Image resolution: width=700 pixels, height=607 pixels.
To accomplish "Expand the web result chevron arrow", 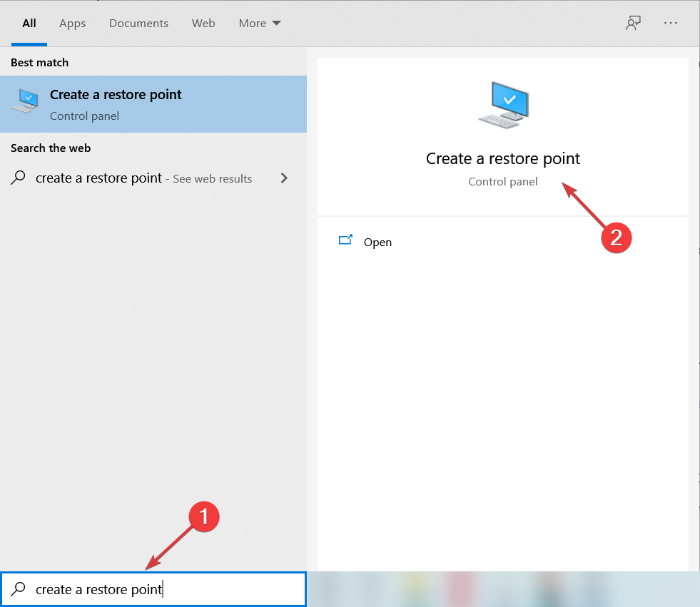I will (284, 178).
